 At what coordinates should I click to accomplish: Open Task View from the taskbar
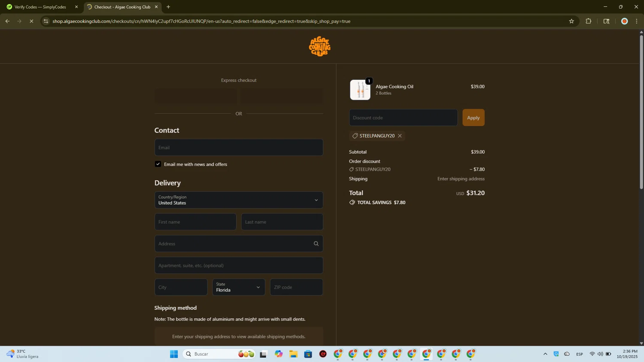(264, 354)
